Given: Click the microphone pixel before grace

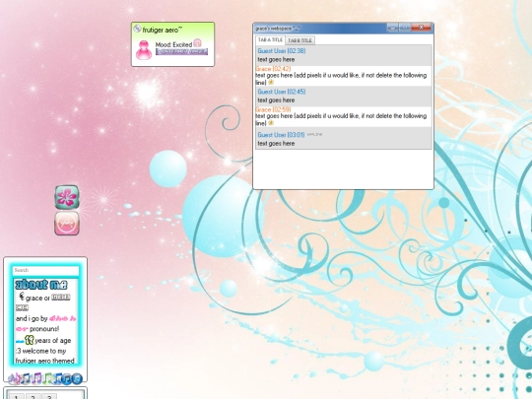Looking at the screenshot, I should pyautogui.click(x=22, y=296).
